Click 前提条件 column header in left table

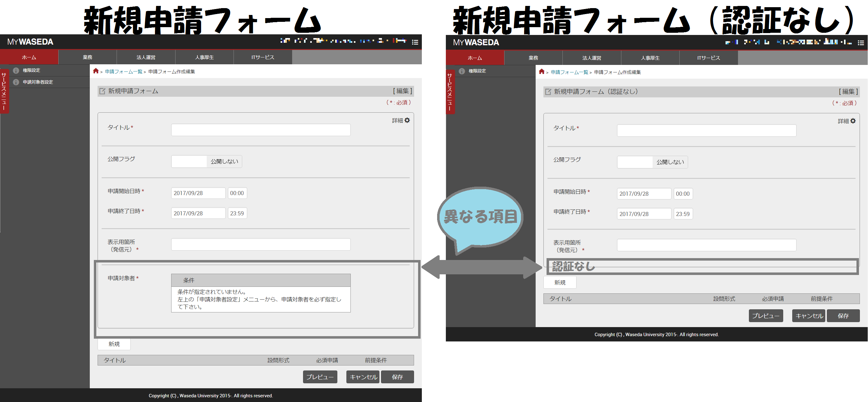tap(376, 360)
